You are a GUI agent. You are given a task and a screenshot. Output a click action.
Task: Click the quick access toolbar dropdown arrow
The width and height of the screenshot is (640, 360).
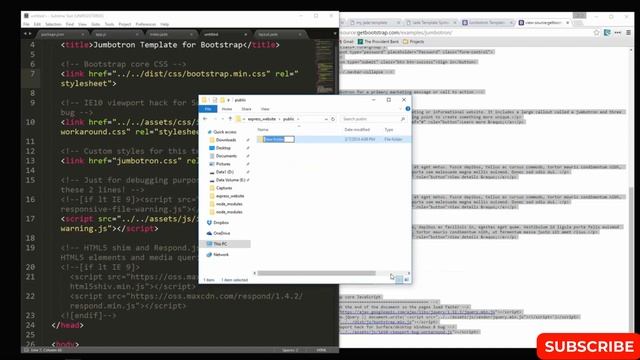[x=229, y=100]
